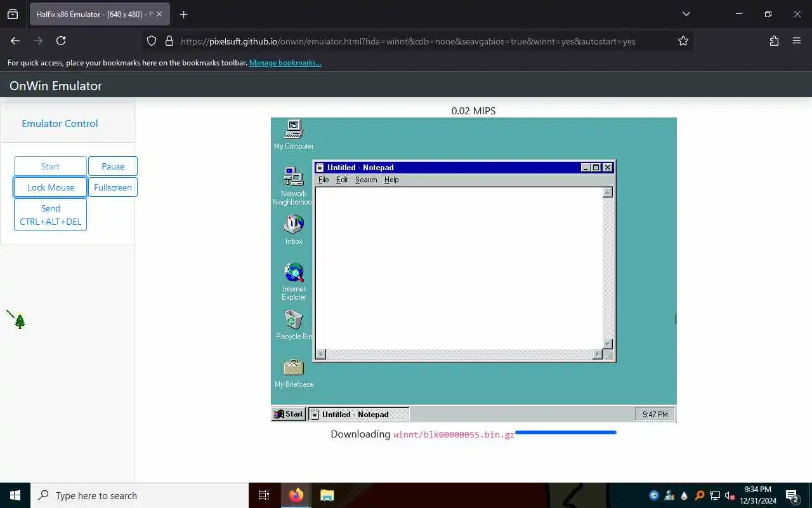
Task: Click the Windows taskbar search box
Action: (x=140, y=495)
